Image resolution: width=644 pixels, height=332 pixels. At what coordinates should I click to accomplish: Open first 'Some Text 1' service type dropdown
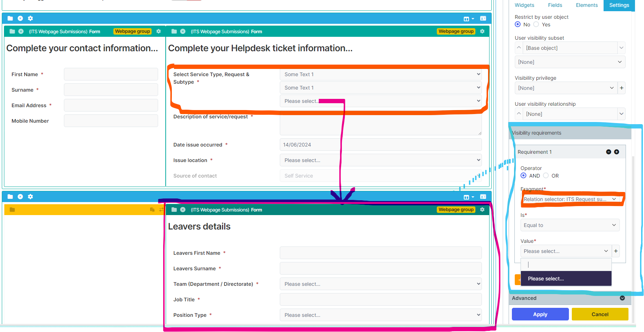click(381, 74)
